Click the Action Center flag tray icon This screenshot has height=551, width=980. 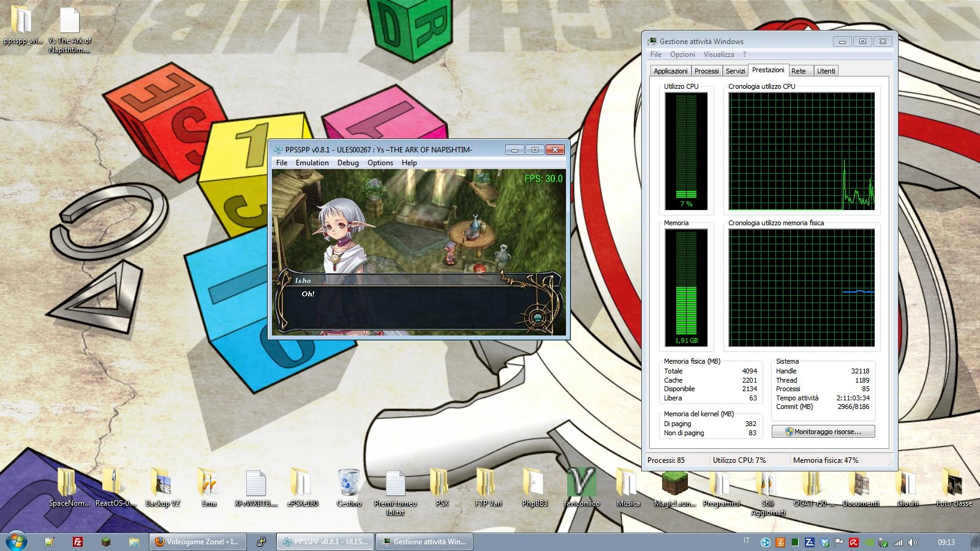point(839,542)
